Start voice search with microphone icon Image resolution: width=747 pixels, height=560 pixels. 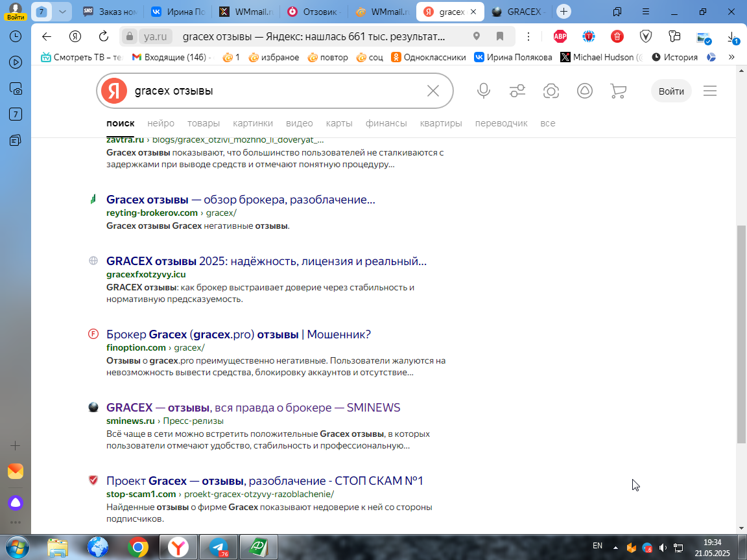coord(484,91)
